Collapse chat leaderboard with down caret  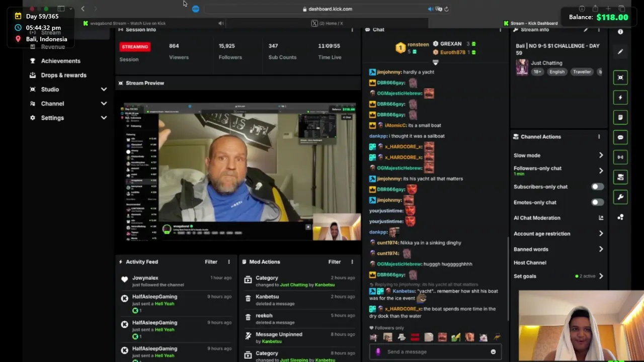tap(436, 63)
